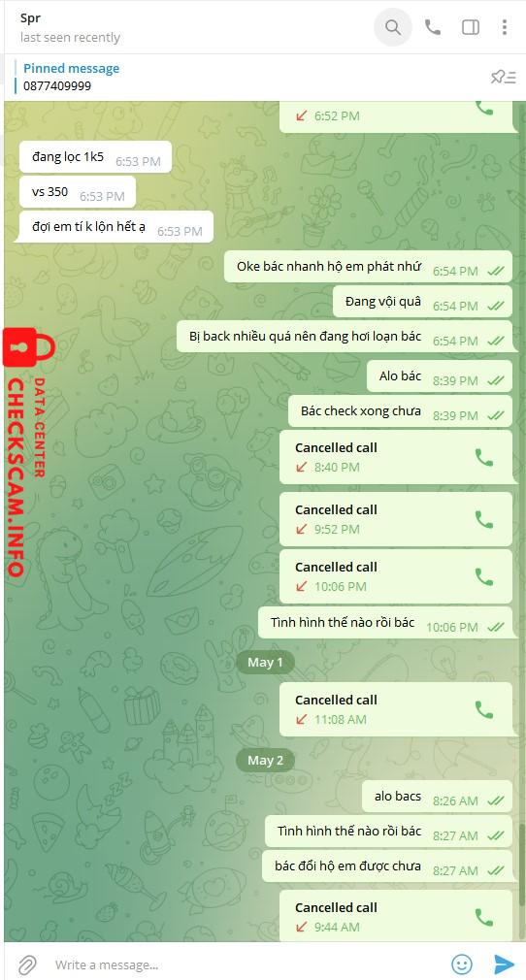Click the send message arrow icon

pos(504,964)
